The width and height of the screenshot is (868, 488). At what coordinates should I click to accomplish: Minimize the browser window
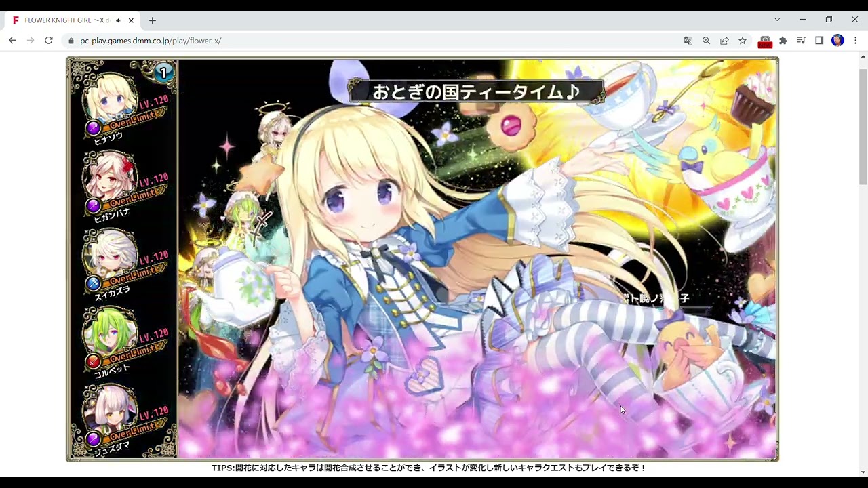803,20
